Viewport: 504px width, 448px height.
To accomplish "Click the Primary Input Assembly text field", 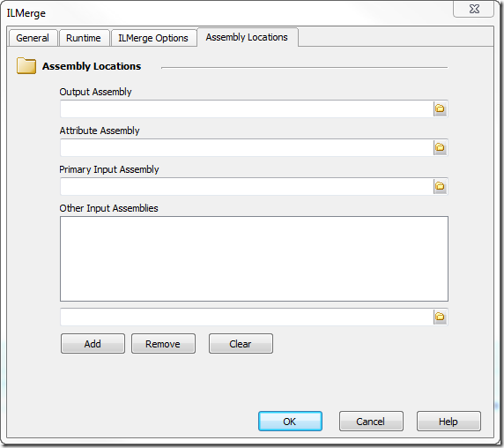I will (247, 186).
